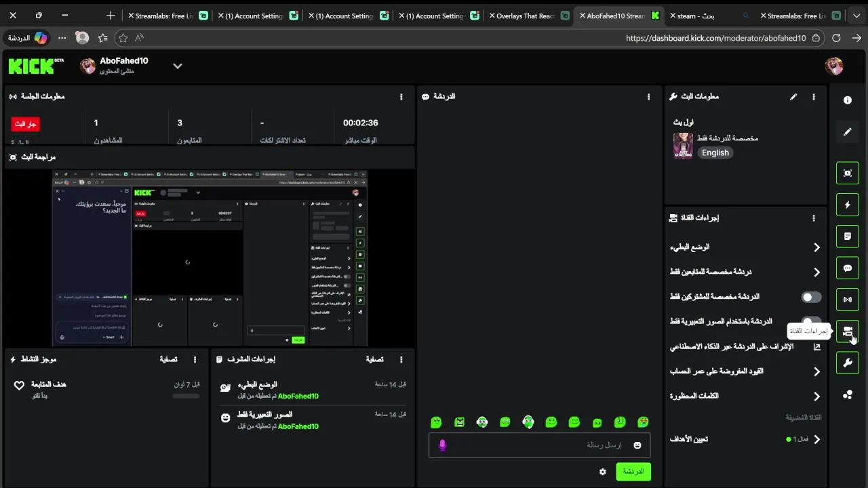Toggle the chat bubble sidebar icon
Viewport: 868px width, 488px height.
(x=848, y=268)
